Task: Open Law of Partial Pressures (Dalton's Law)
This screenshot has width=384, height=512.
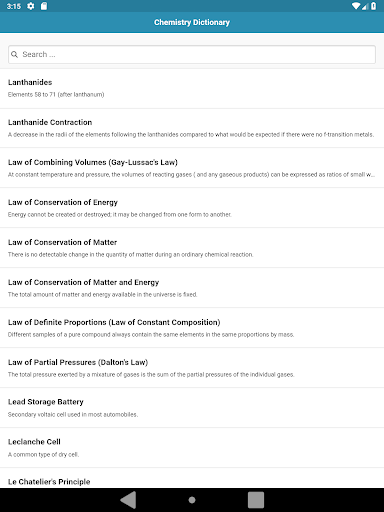Action: [x=192, y=368]
